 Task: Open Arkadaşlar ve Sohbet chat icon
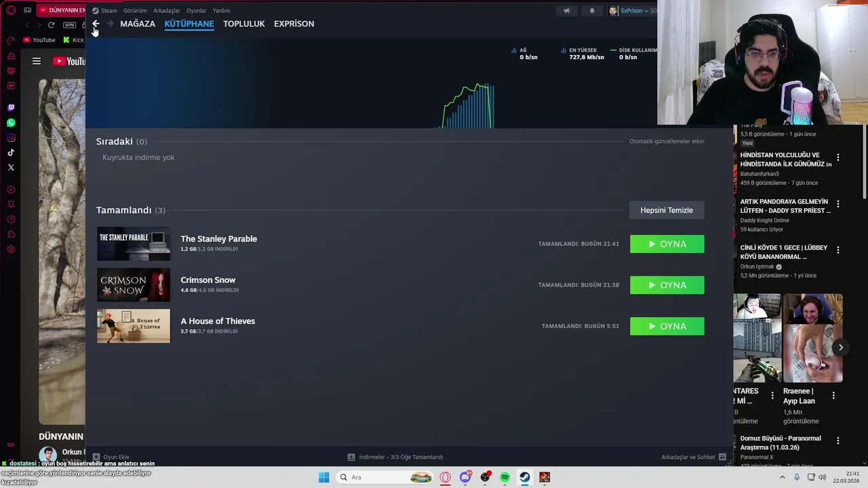pyautogui.click(x=722, y=457)
